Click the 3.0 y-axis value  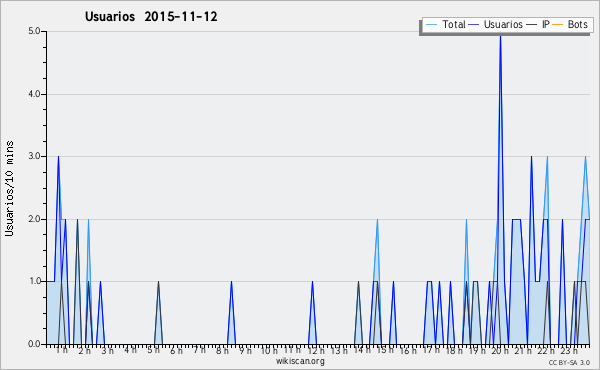(34, 156)
